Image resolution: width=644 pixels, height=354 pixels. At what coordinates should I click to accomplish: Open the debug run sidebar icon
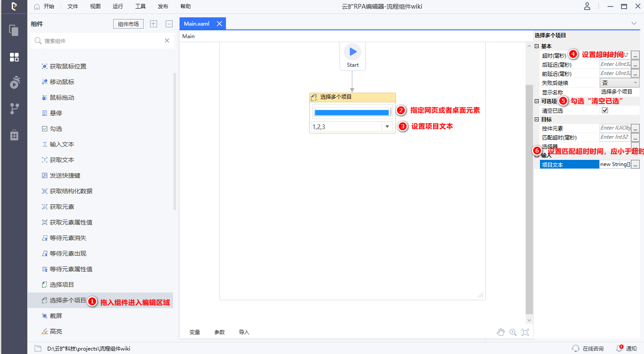point(14,82)
